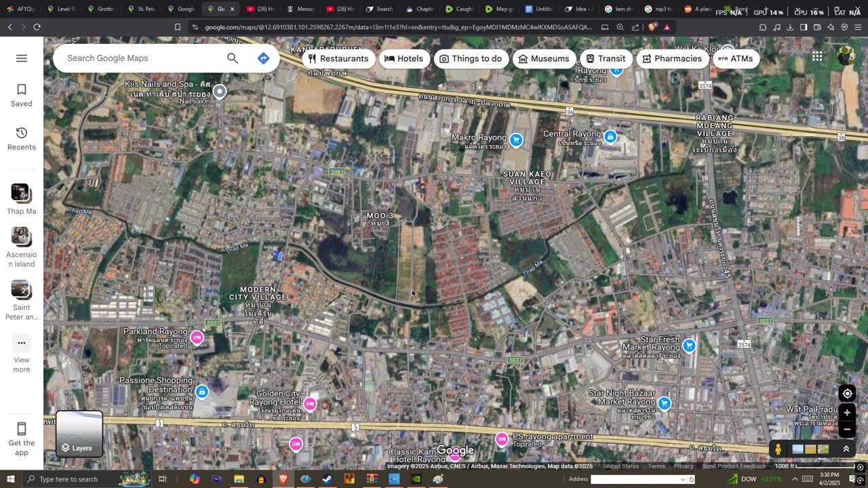Screen dimensions: 868x488
Task: Click the Get the app phone icon
Action: [x=22, y=429]
